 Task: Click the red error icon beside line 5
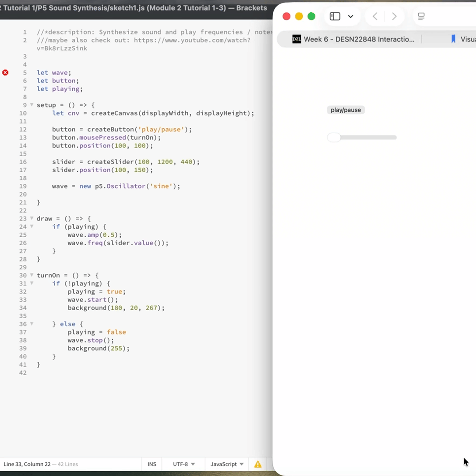[x=5, y=72]
